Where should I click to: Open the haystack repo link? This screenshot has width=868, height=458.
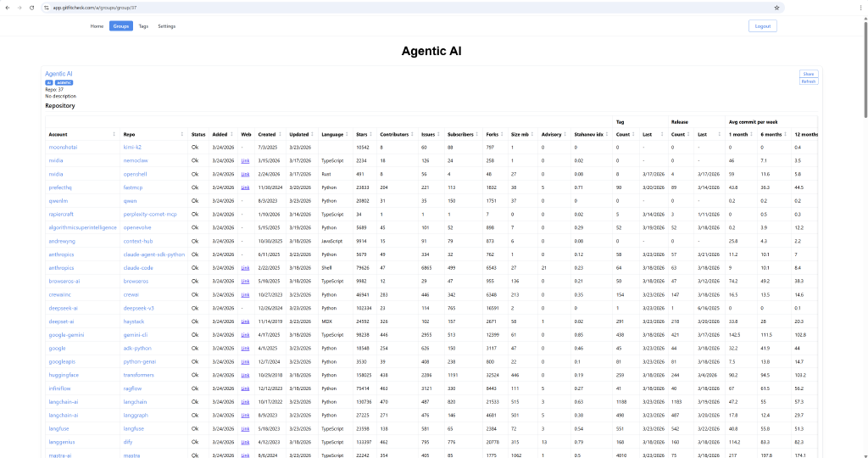134,321
